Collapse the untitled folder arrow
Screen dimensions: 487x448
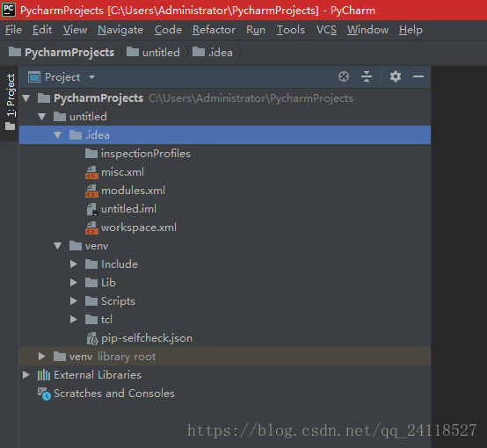[x=42, y=117]
